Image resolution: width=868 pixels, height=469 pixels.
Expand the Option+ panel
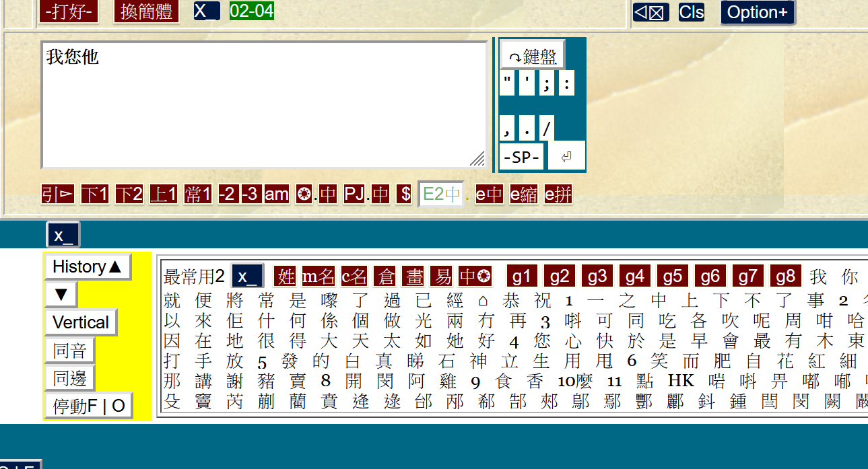[758, 12]
